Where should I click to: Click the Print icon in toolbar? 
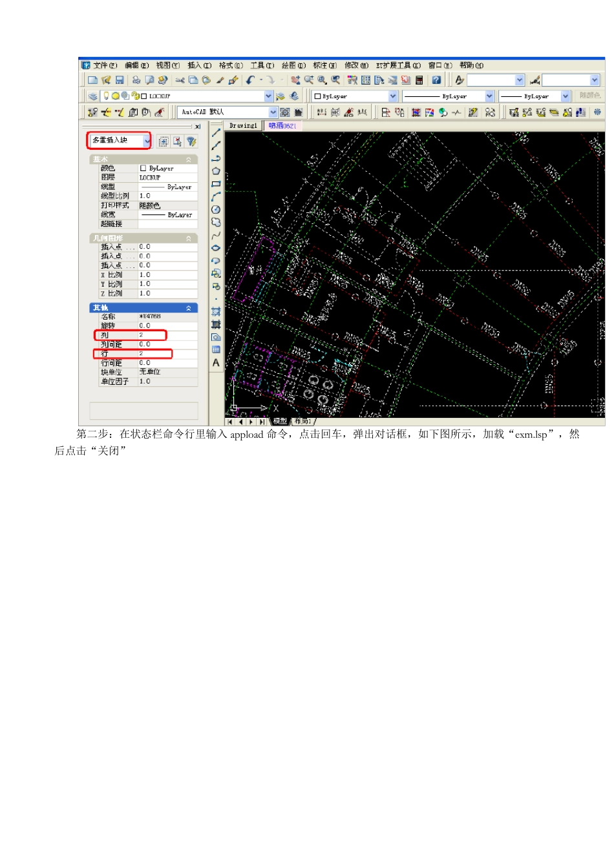point(136,80)
